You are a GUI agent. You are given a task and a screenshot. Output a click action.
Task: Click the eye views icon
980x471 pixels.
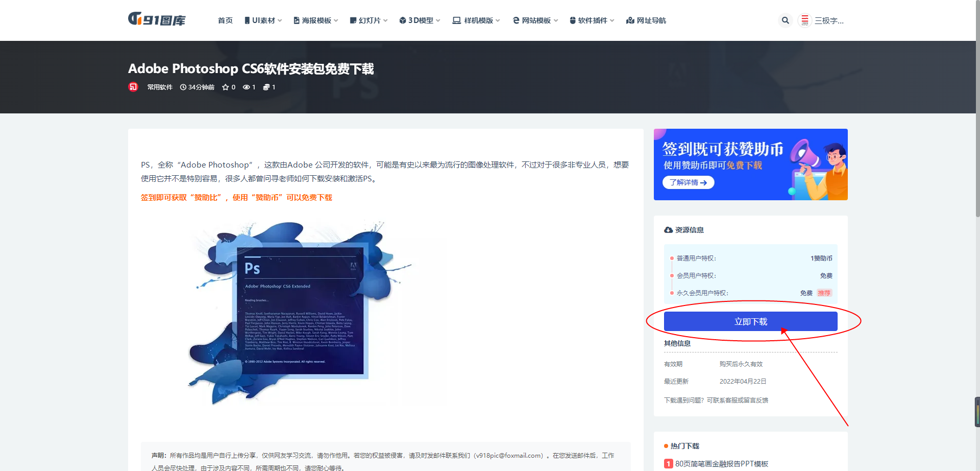click(x=246, y=87)
